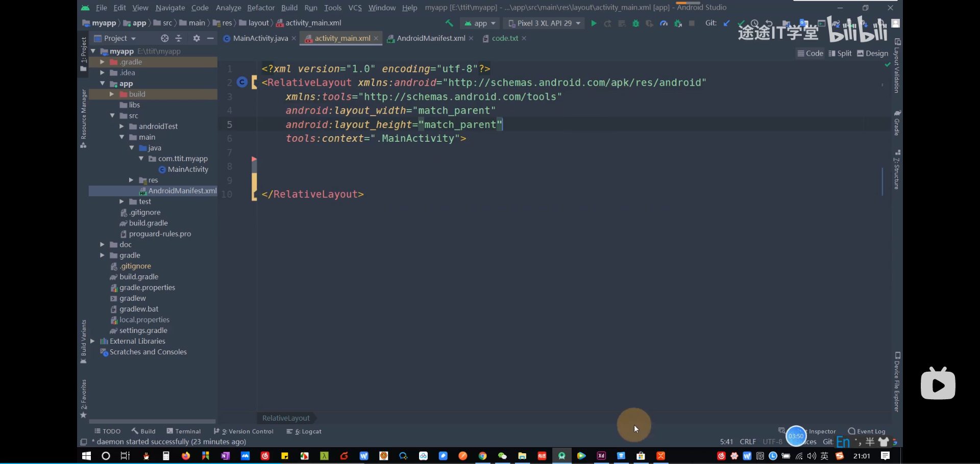Switch to the MainActivity.java editor tab
Viewport: 980px width, 464px height.
260,38
